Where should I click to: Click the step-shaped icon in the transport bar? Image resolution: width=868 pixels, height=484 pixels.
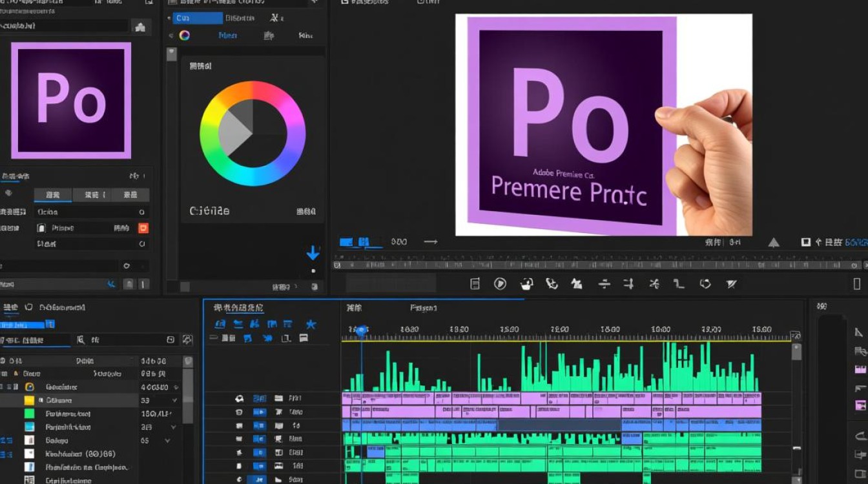679,283
